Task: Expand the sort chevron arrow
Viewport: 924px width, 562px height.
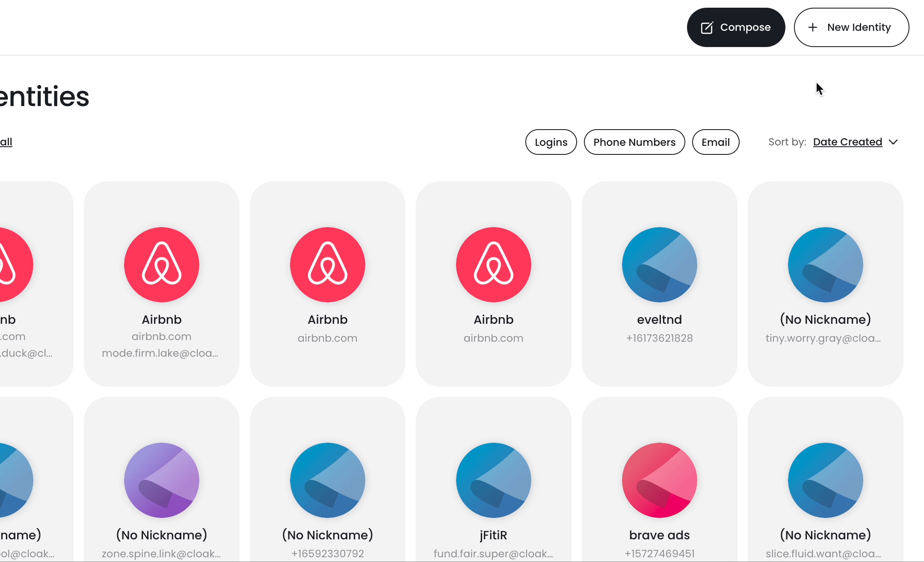Action: pyautogui.click(x=893, y=142)
